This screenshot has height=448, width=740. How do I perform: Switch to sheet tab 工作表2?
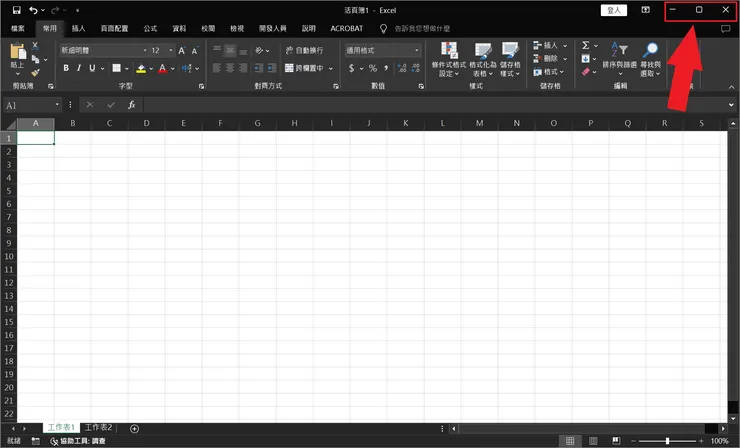coord(98,427)
